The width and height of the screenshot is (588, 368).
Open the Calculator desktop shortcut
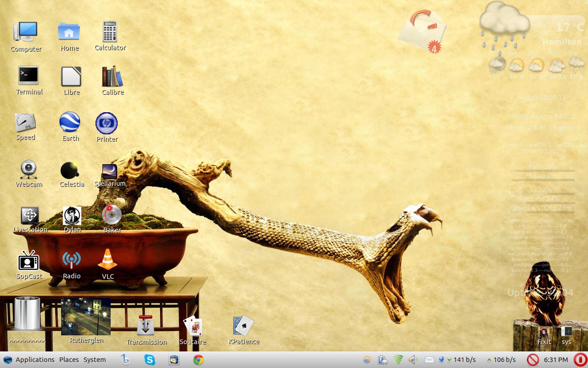click(x=110, y=32)
